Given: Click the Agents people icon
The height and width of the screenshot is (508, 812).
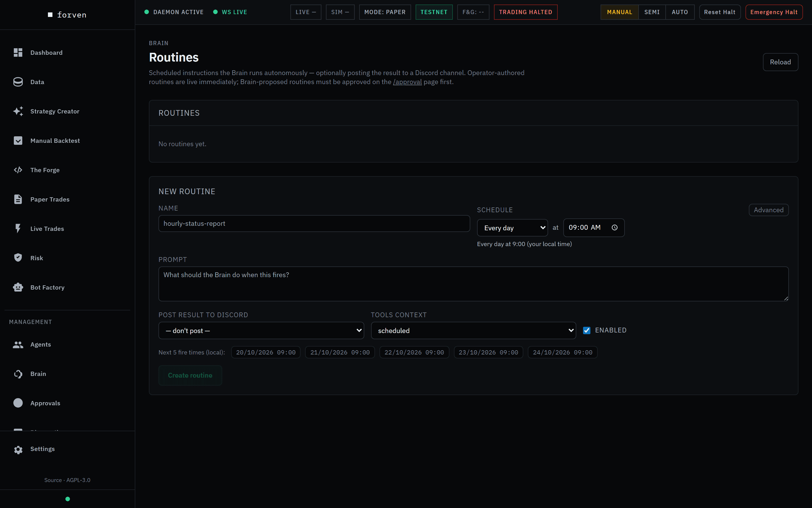Looking at the screenshot, I should click(x=18, y=344).
